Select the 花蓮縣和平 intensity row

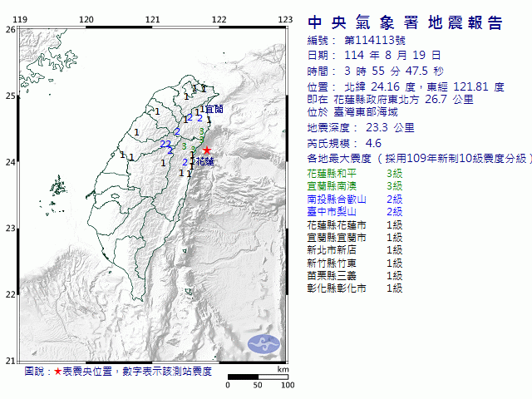tap(354, 173)
